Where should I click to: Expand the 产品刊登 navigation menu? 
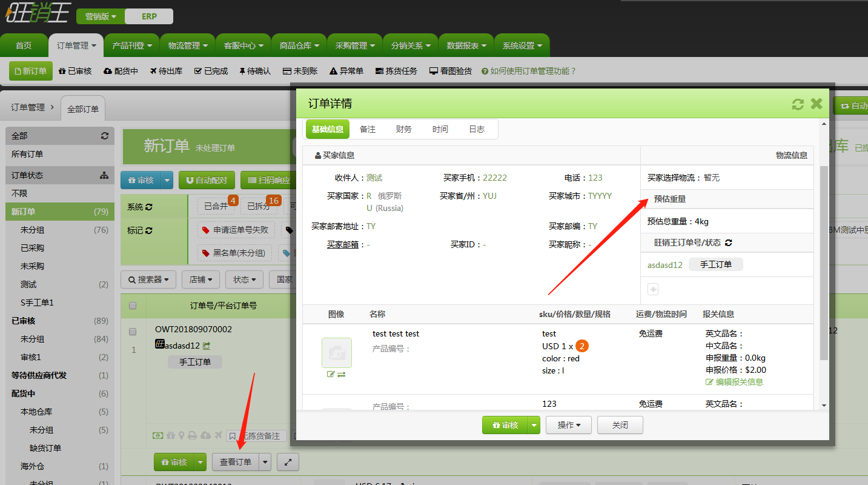(131, 45)
